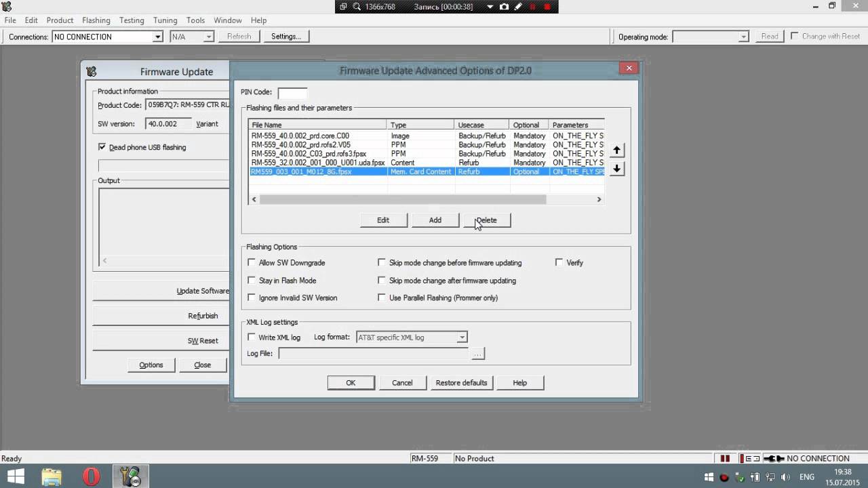Click the ENG language indicator in taskbar
This screenshot has height=488, width=868.
[807, 477]
